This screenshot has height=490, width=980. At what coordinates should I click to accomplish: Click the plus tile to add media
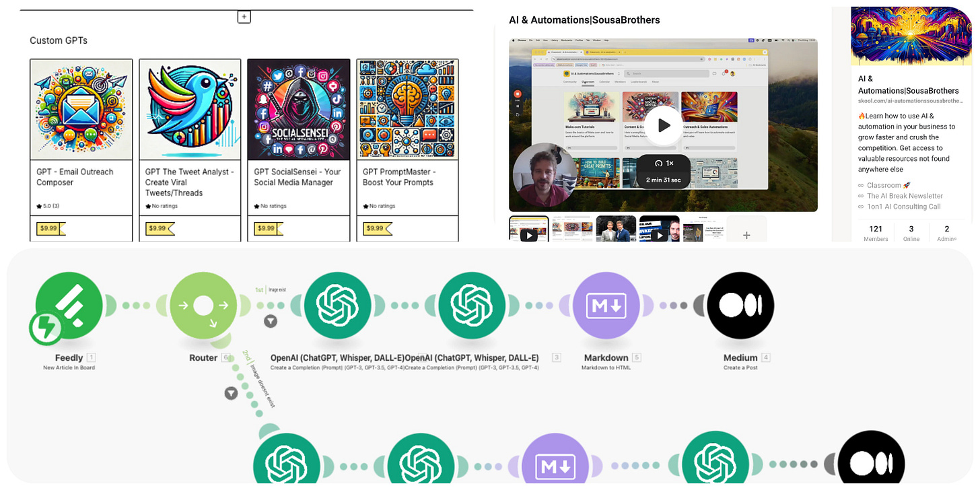(746, 229)
